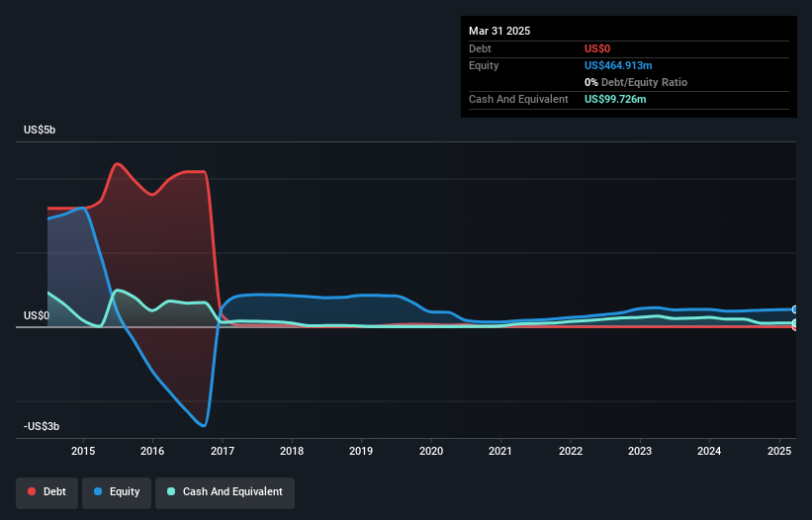Click the teal Cash And Equivalent legend dot
812x520 pixels.
[171, 491]
